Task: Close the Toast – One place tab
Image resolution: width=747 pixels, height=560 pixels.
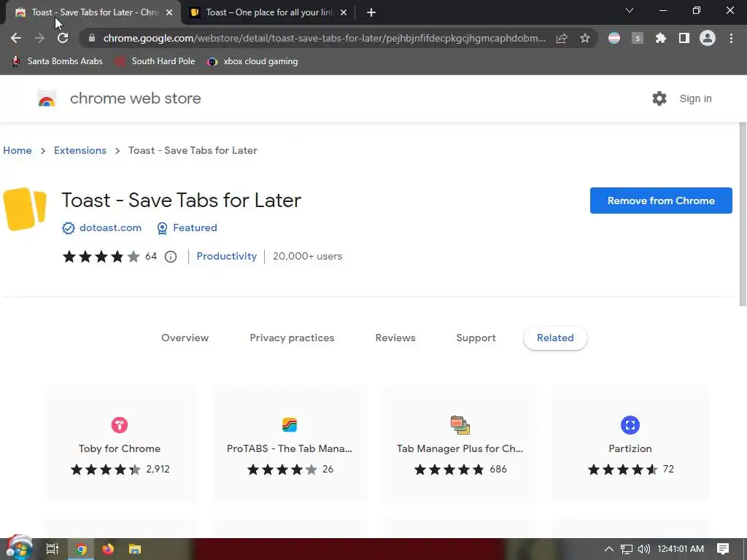Action: [344, 12]
